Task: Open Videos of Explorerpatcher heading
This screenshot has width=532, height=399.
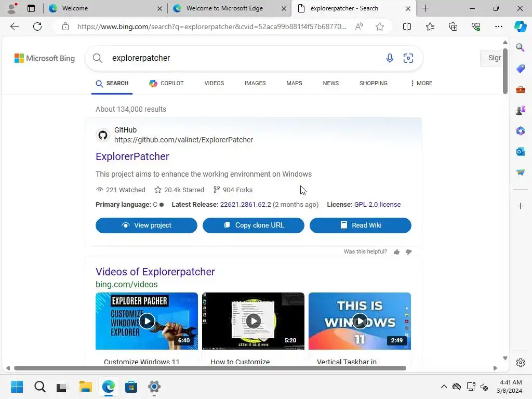Action: [x=155, y=272]
